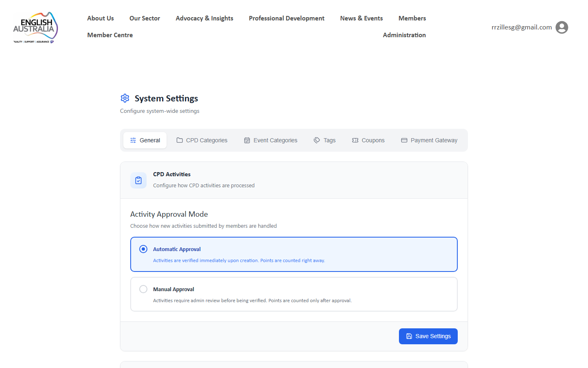
Task: Click the 'System Settings' page heading
Action: click(x=166, y=99)
